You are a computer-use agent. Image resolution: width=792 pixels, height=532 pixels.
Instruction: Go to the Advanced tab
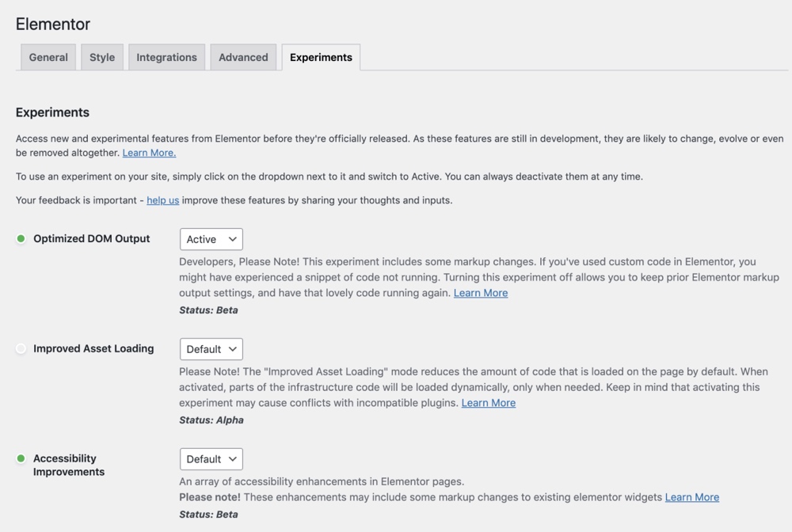(x=243, y=57)
